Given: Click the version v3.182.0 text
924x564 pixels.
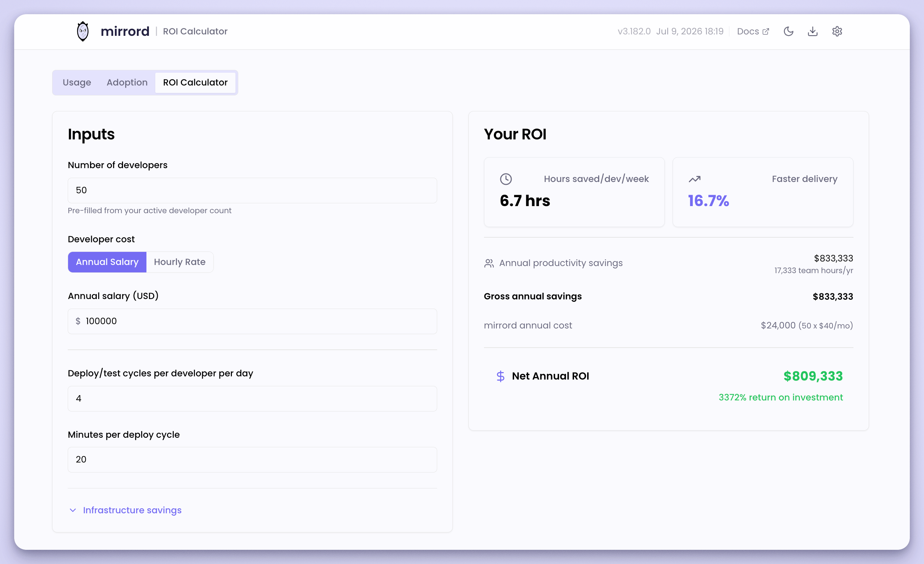Looking at the screenshot, I should [x=634, y=32].
